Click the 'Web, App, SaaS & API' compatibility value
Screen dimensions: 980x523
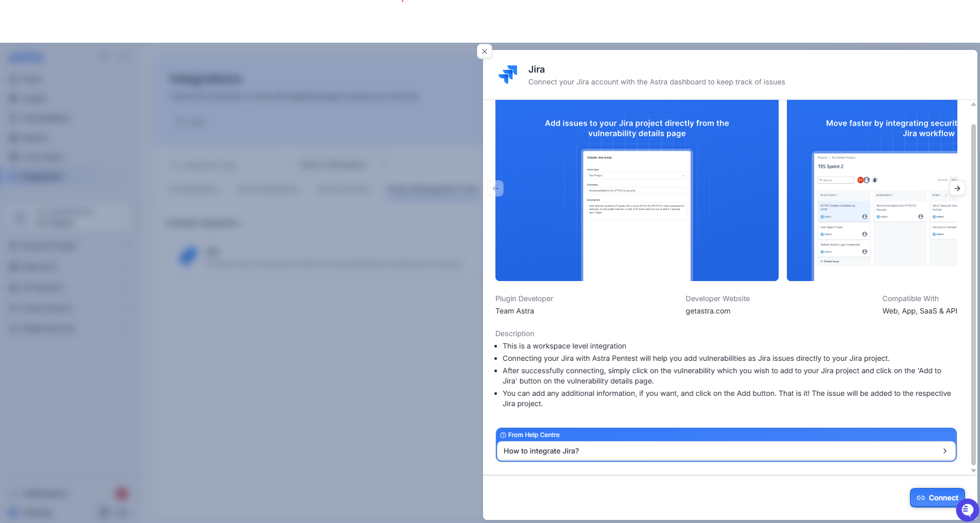pos(920,311)
